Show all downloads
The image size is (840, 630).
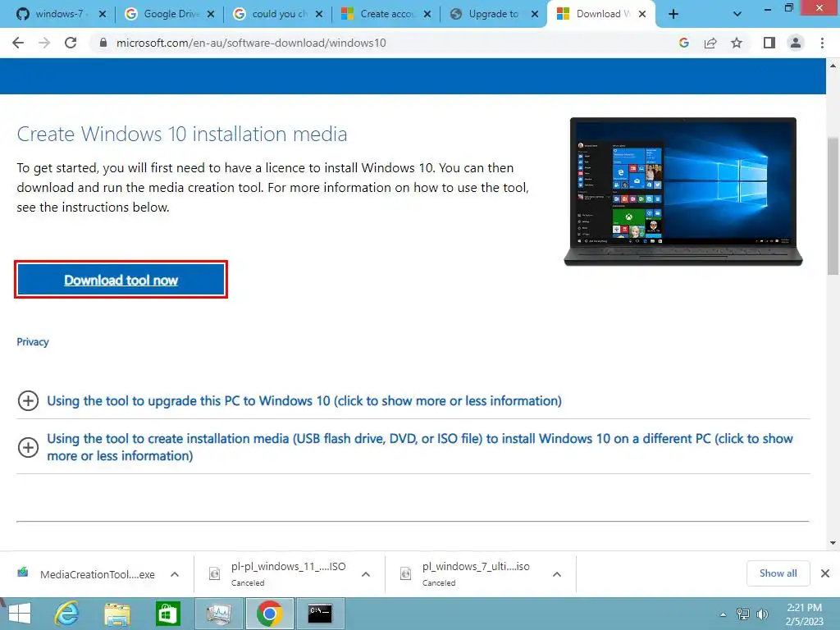point(778,573)
